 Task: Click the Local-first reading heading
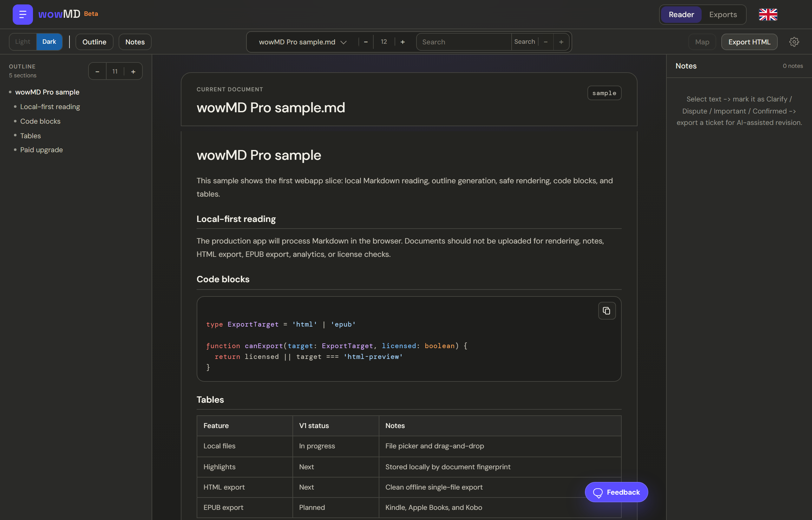point(236,219)
